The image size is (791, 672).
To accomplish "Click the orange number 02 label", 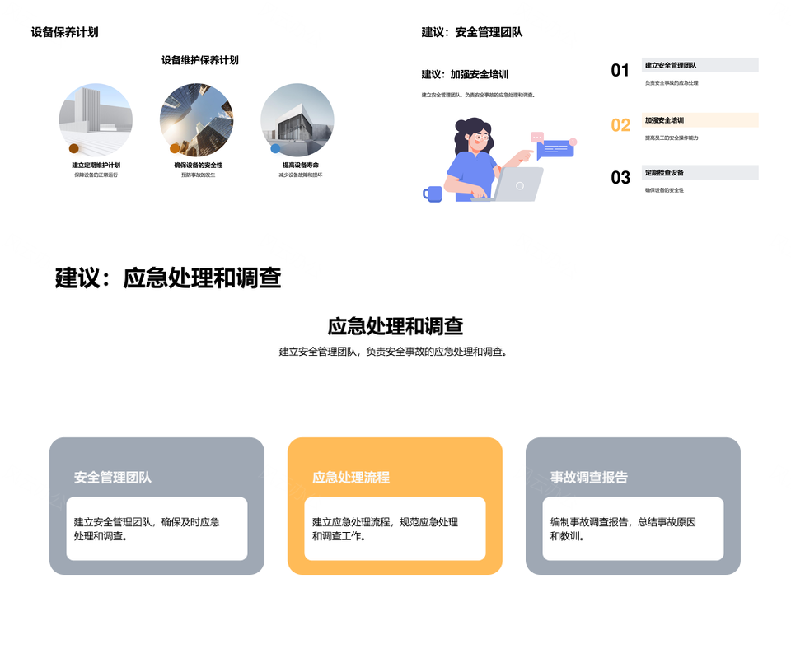I will 620,125.
